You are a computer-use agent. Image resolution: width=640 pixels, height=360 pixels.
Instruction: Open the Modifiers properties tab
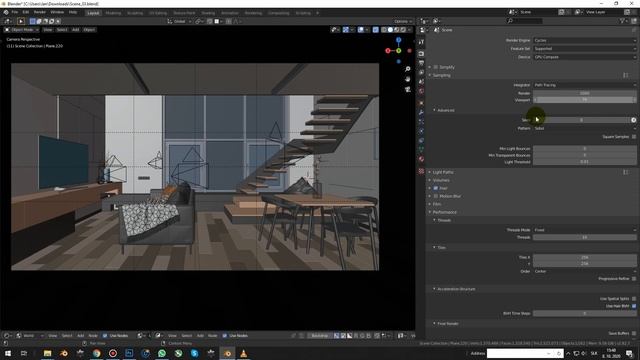(421, 112)
